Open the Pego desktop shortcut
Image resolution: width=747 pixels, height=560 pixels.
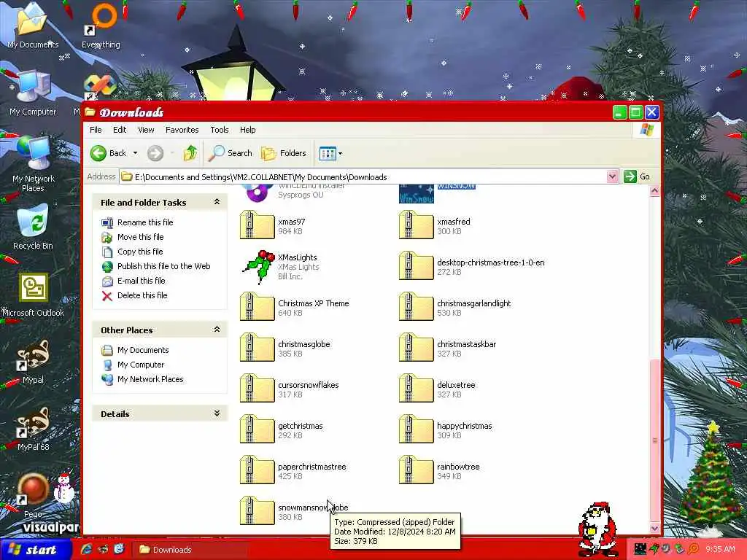tap(33, 496)
